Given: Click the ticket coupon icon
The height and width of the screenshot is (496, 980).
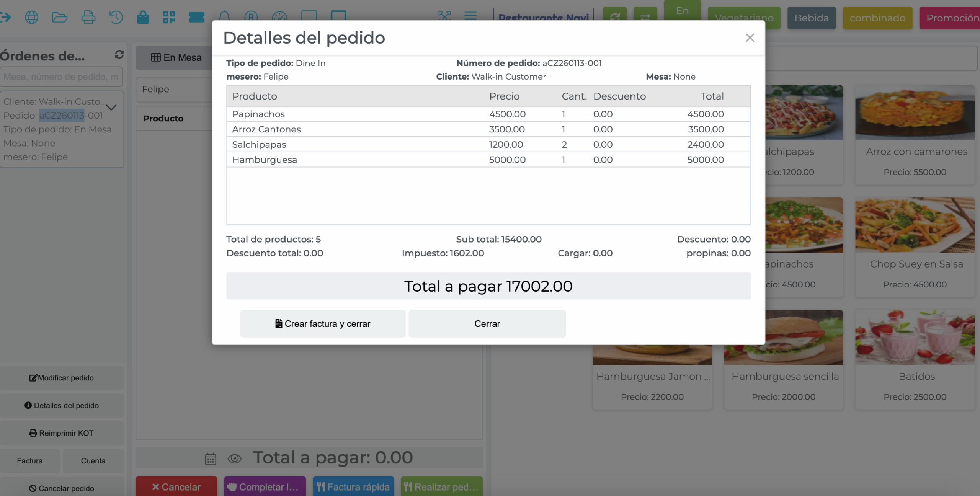Looking at the screenshot, I should click(x=196, y=17).
